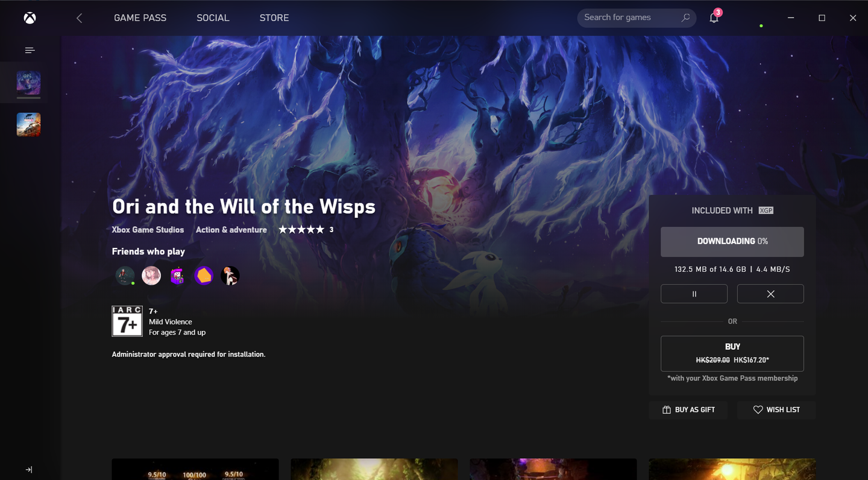The height and width of the screenshot is (480, 868).
Task: Open the hamburger menu in sidebar
Action: click(30, 50)
